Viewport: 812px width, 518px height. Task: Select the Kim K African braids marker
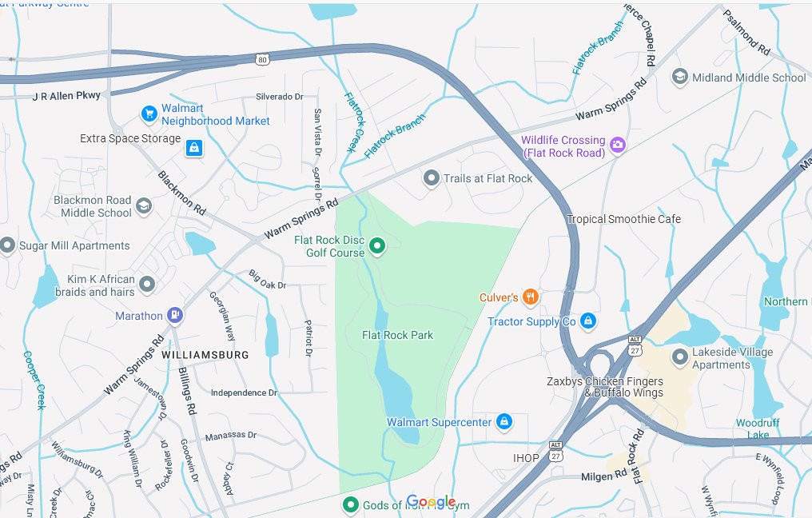pos(147,284)
